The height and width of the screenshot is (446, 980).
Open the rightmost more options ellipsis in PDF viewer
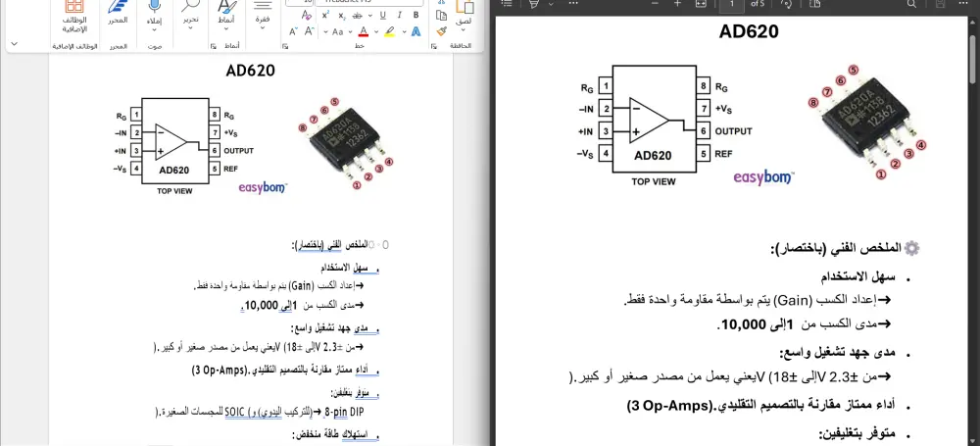[x=963, y=3]
